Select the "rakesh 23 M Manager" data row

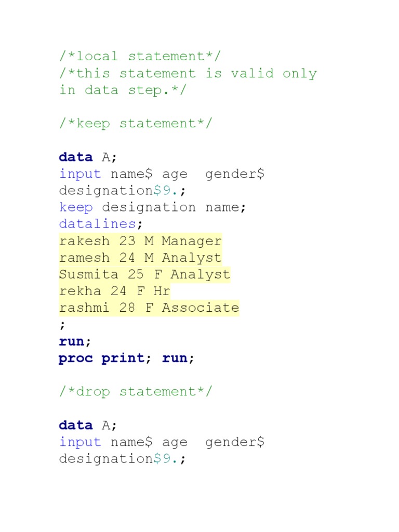click(x=140, y=241)
